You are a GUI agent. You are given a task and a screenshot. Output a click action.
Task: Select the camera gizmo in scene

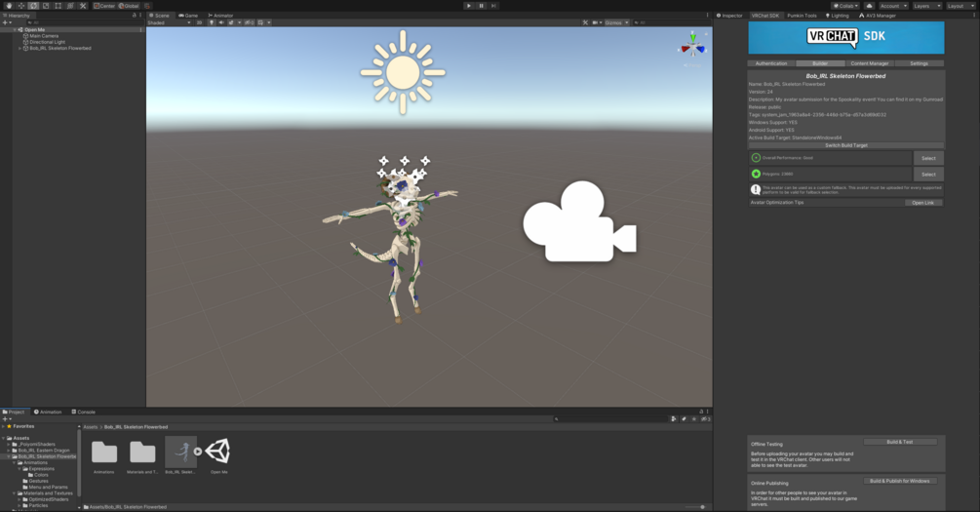579,221
